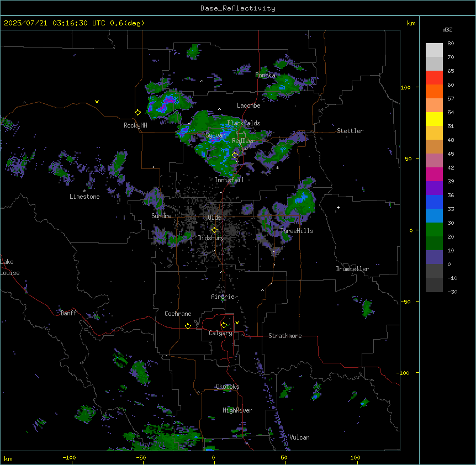Click the 80 value on the dBZ legend
The height and width of the screenshot is (465, 476).
(x=451, y=44)
